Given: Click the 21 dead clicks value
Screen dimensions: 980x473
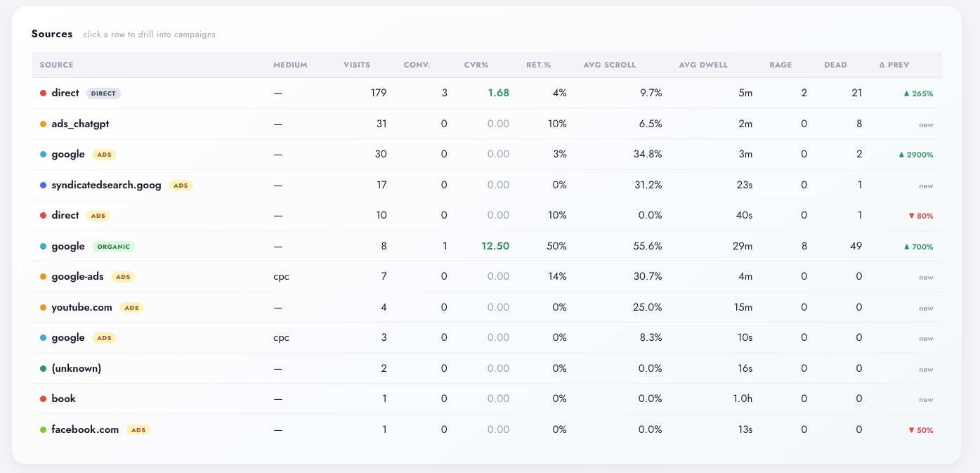Looking at the screenshot, I should pos(856,93).
